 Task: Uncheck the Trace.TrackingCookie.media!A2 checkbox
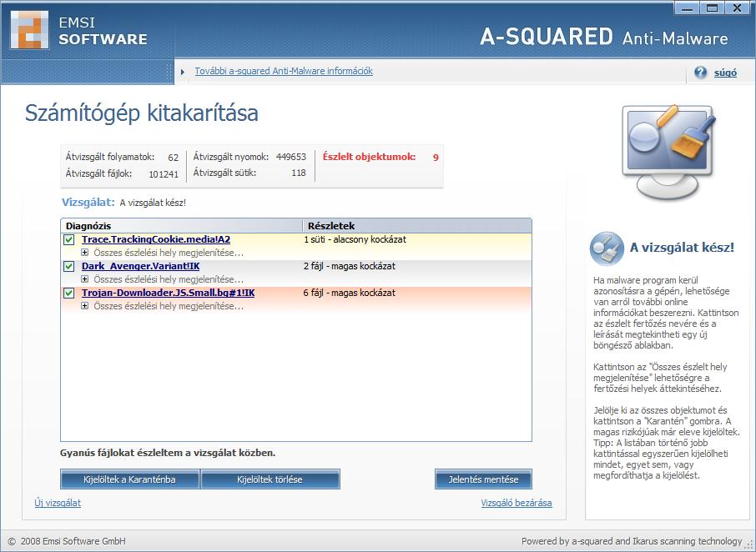tap(69, 240)
